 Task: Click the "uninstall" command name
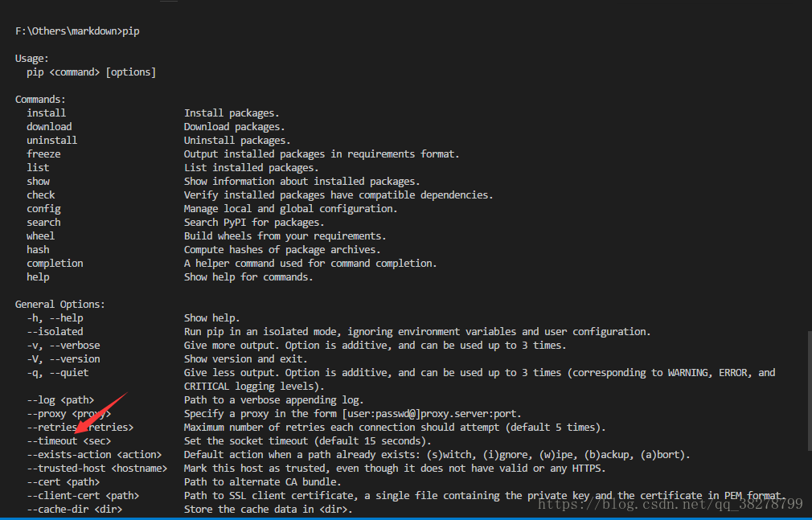(52, 141)
